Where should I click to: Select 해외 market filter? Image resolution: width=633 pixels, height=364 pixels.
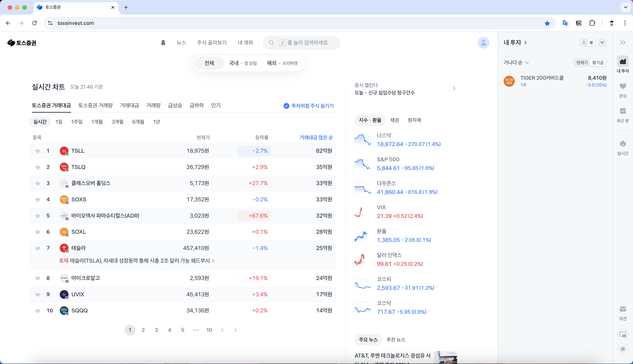[x=282, y=63]
